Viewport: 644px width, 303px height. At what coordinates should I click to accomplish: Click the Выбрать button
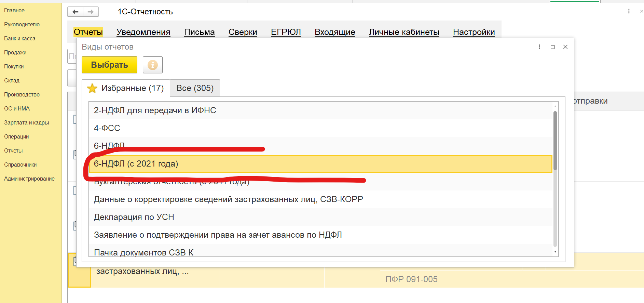click(x=109, y=65)
